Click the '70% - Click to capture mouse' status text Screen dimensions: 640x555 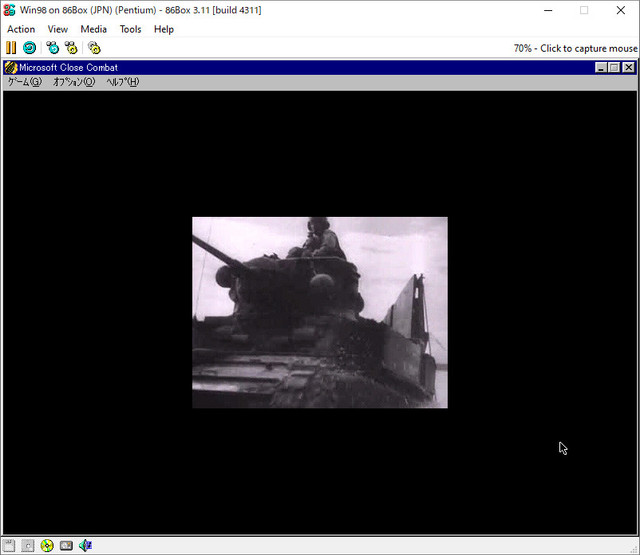coord(575,48)
